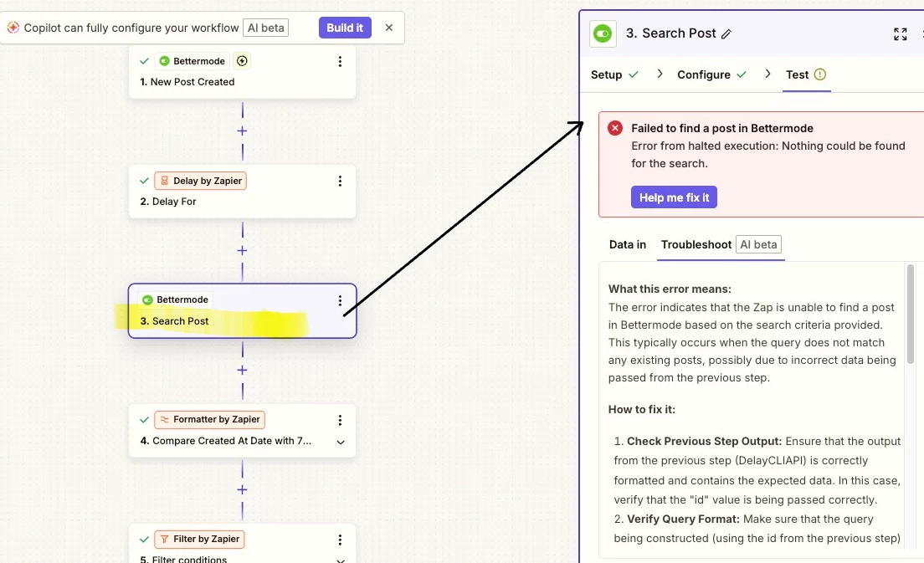Select the New Post Created step

[x=242, y=72]
